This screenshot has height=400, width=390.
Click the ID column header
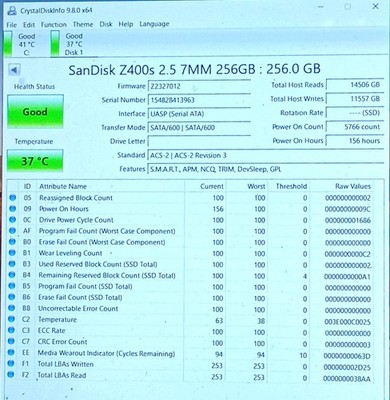pos(27,186)
